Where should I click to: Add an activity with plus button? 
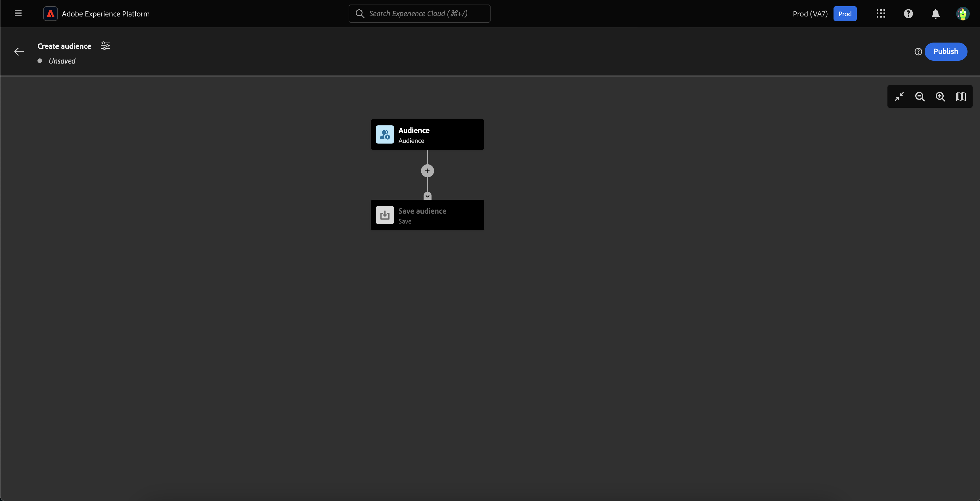[x=427, y=171]
